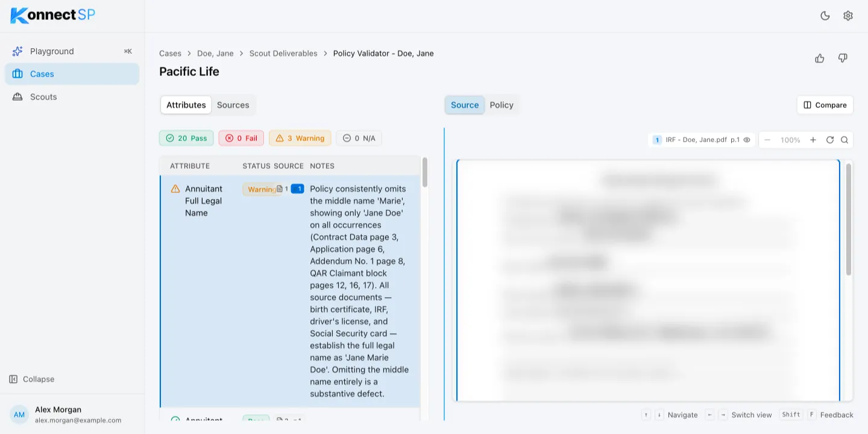Screen dimensions: 868x434
Task: Zoom in the document viewer
Action: (x=813, y=140)
